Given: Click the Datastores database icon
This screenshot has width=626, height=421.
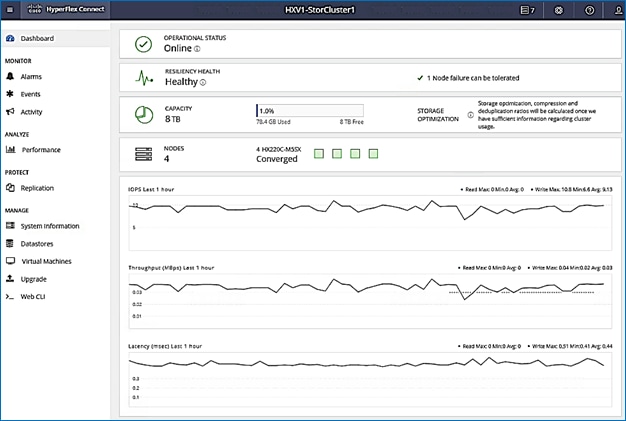Looking at the screenshot, I should pyautogui.click(x=10, y=243).
